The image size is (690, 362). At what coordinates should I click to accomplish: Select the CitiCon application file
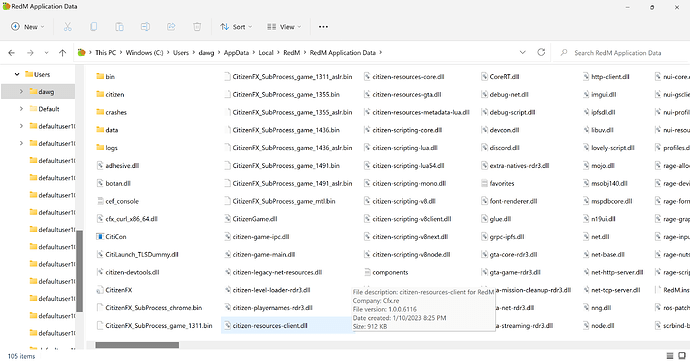point(111,237)
